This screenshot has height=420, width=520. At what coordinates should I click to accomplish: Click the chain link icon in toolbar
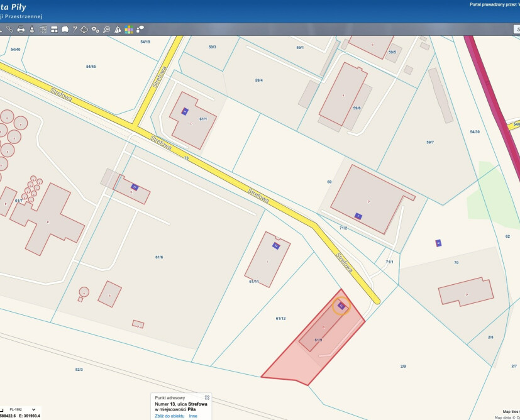pyautogui.click(x=9, y=30)
